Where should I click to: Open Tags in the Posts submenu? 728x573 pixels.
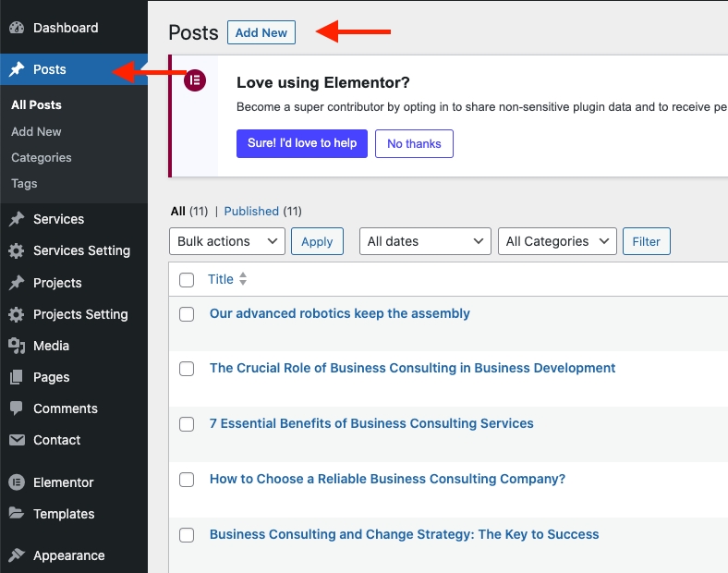24,183
